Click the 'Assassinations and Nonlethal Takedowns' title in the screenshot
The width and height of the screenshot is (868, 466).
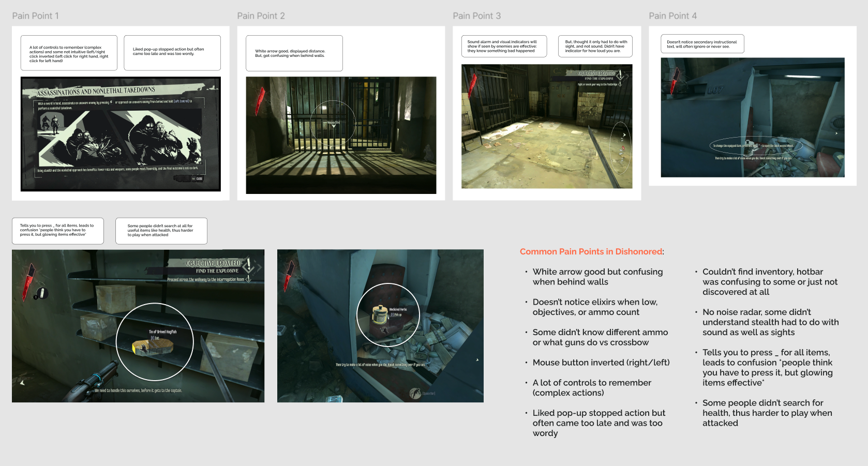[x=96, y=92]
